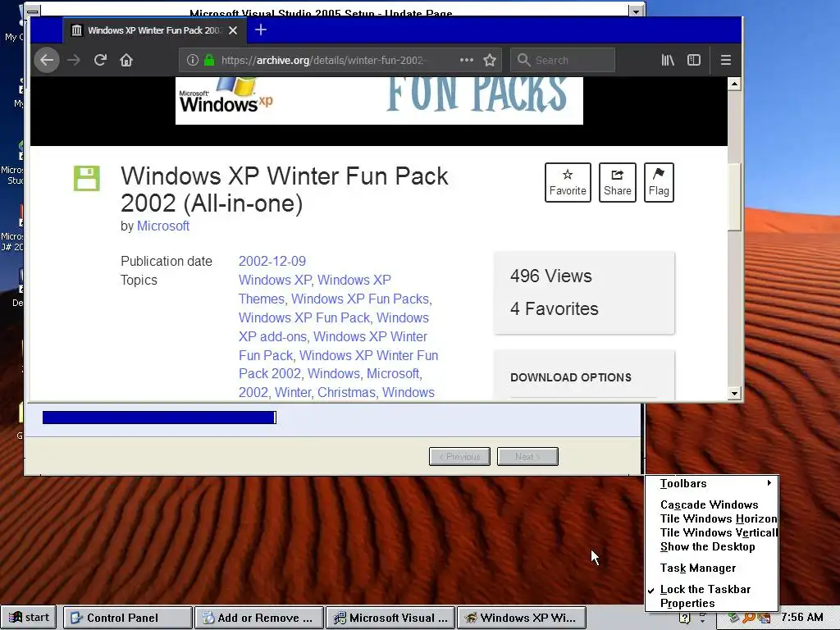840x630 pixels.
Task: Select the Windows XP Winter Fun Pack tab
Action: (x=154, y=30)
